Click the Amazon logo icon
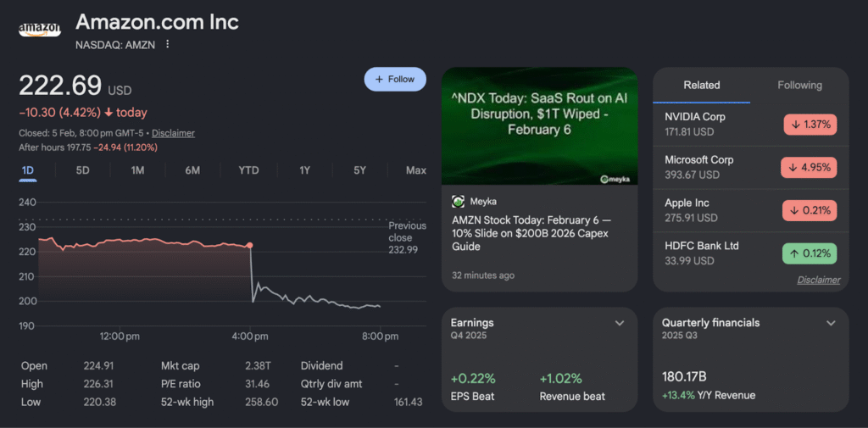This screenshot has height=428, width=868. [39, 29]
